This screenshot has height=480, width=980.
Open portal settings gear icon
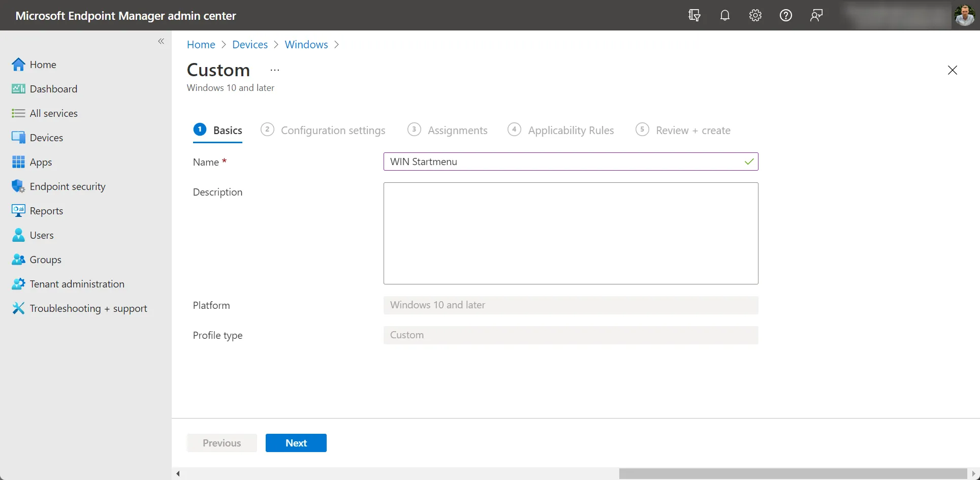(755, 15)
